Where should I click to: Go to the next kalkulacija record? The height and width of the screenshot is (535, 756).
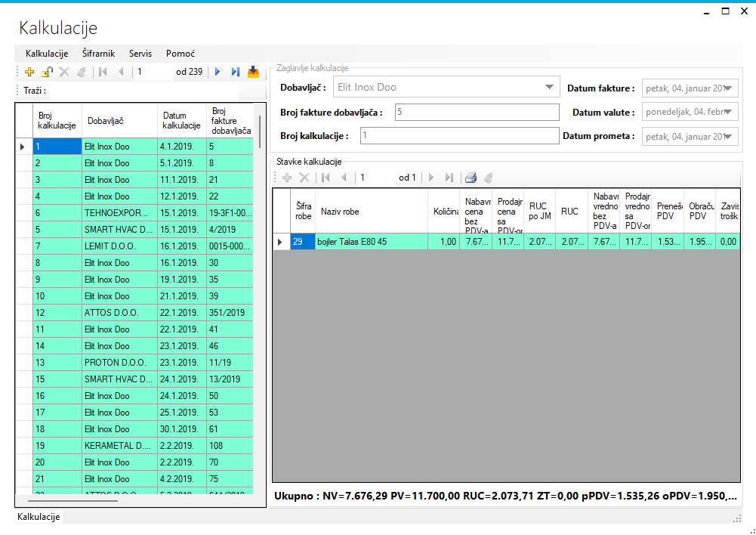[218, 72]
